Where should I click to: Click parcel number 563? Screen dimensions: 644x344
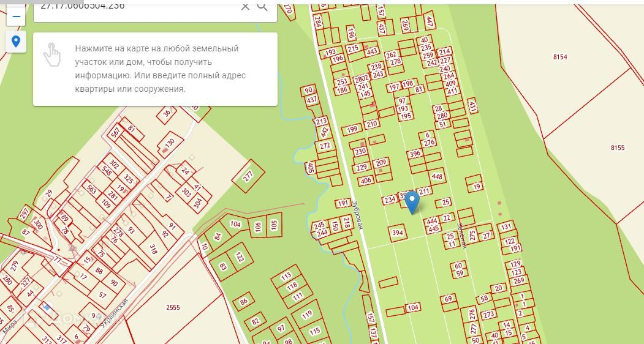91,188
